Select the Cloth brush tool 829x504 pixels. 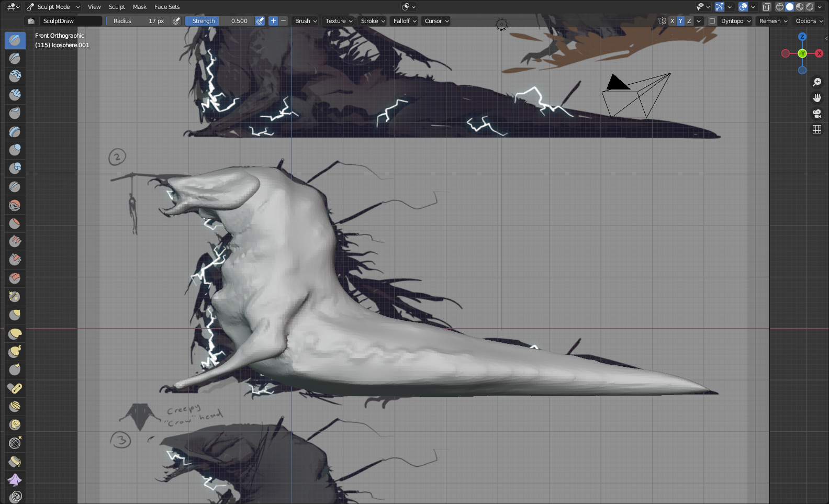tap(15, 480)
